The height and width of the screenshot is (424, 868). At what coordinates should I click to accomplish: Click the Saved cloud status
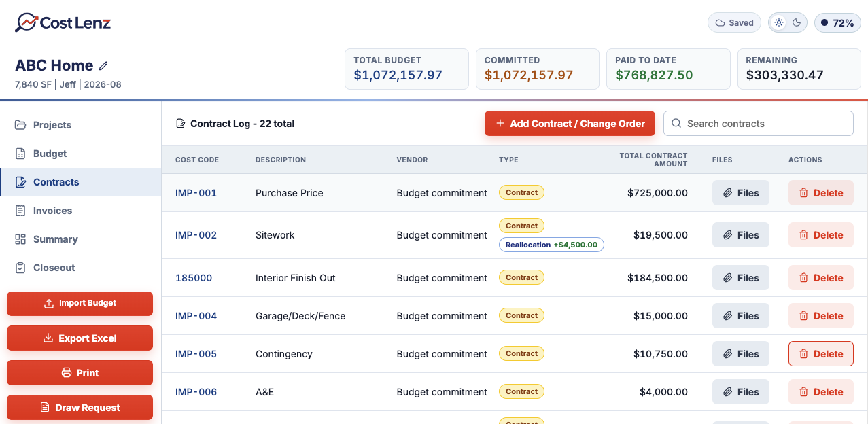735,22
